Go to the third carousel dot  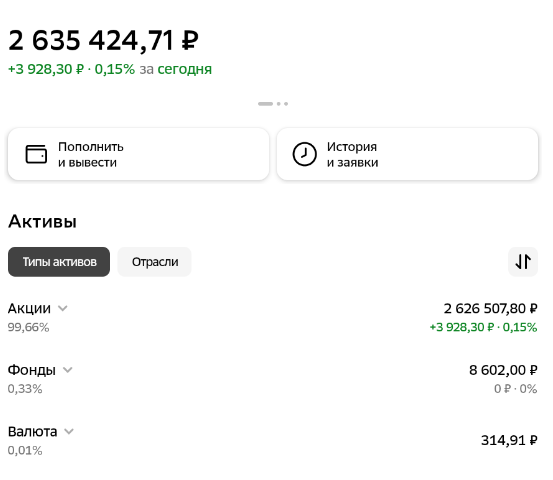click(x=286, y=104)
